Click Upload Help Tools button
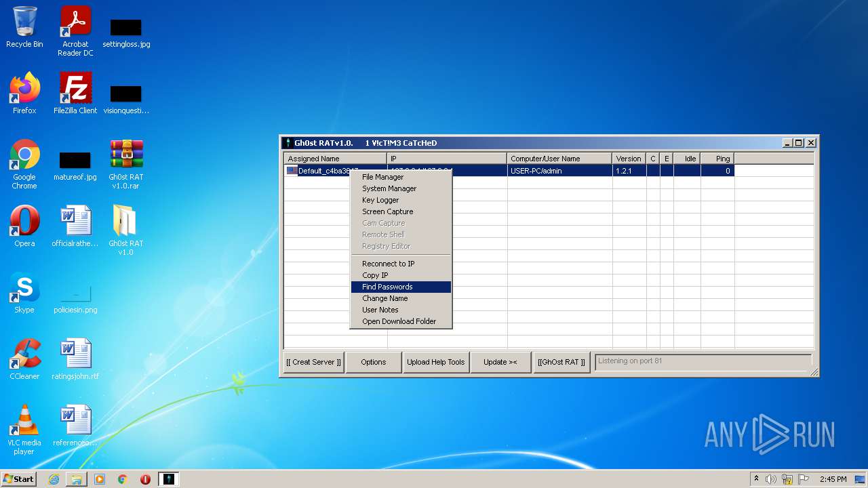Viewport: 868px width, 488px height. (x=436, y=362)
